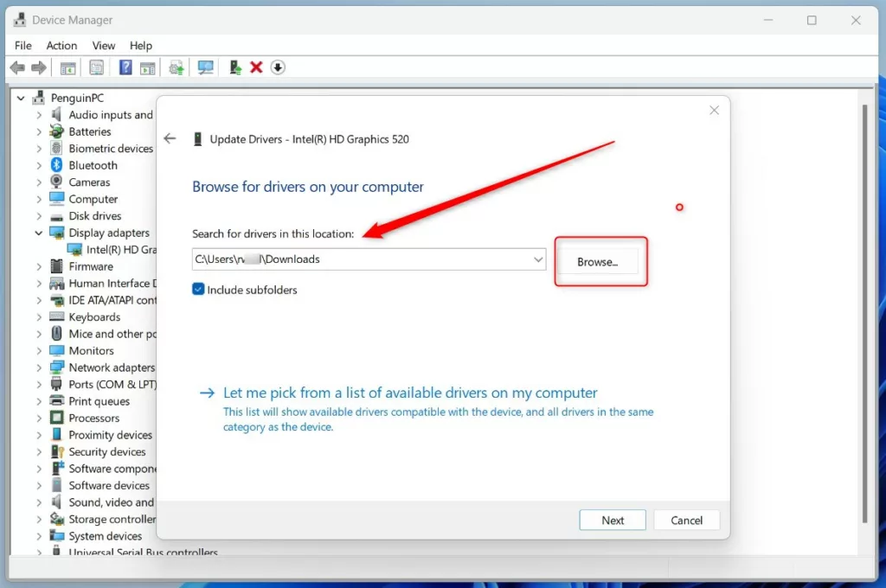Image resolution: width=886 pixels, height=588 pixels.
Task: Click the Properties toolbar icon with question mark
Action: click(125, 67)
